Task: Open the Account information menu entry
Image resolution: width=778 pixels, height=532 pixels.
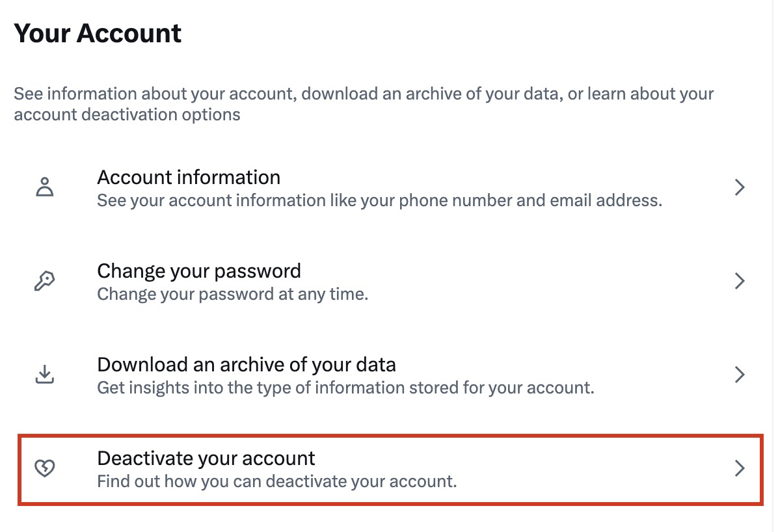Action: click(189, 178)
